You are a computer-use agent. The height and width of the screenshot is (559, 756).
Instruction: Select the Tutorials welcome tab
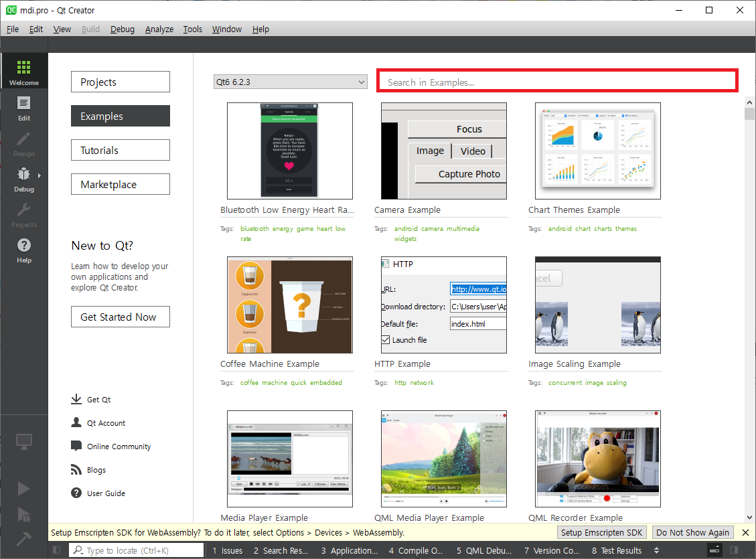point(121,151)
